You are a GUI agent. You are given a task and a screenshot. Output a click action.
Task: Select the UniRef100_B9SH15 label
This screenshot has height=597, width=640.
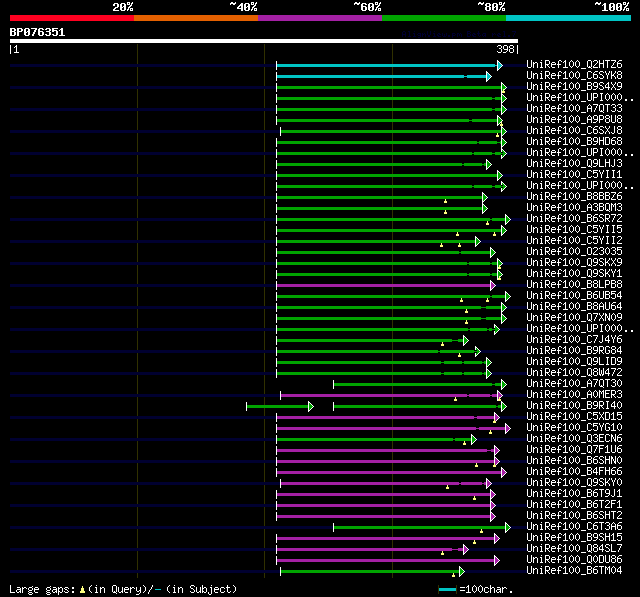point(574,538)
